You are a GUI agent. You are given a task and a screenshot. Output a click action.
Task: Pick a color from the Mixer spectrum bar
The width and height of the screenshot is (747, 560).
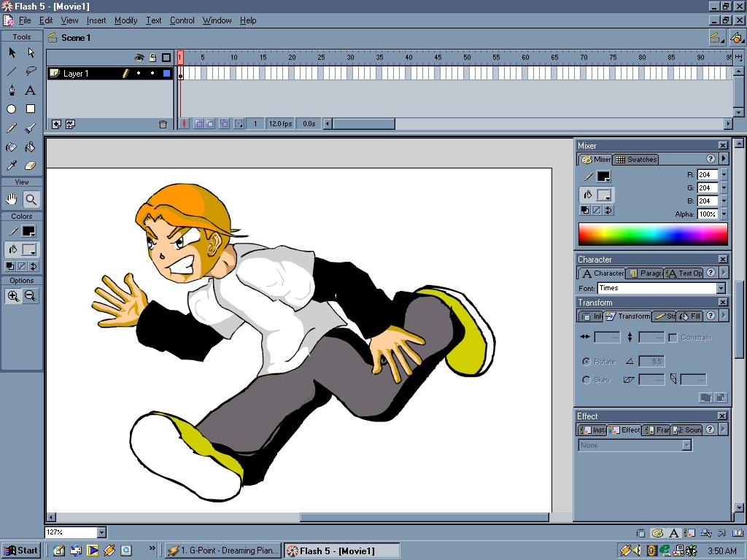[653, 234]
